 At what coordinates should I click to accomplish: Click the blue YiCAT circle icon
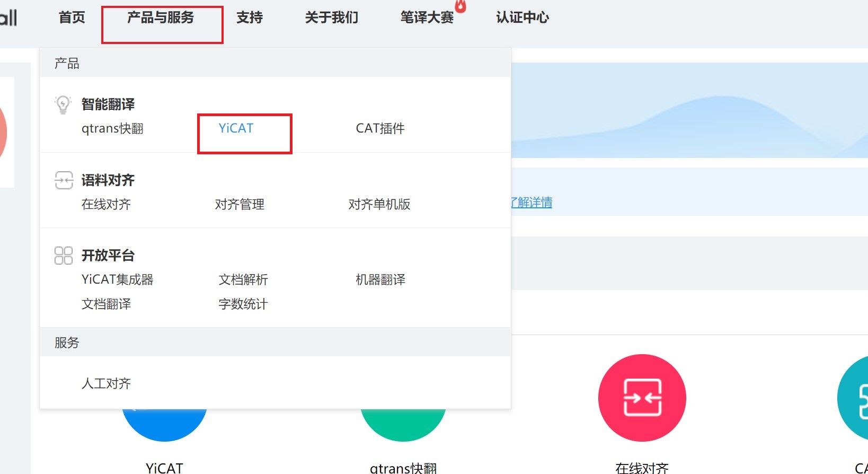pos(164,425)
